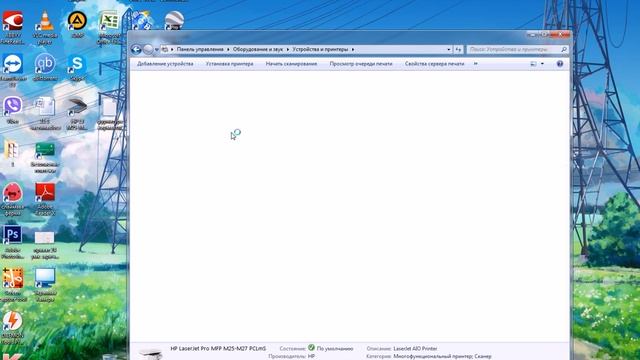Go back with the Explorer back arrow

(136, 49)
